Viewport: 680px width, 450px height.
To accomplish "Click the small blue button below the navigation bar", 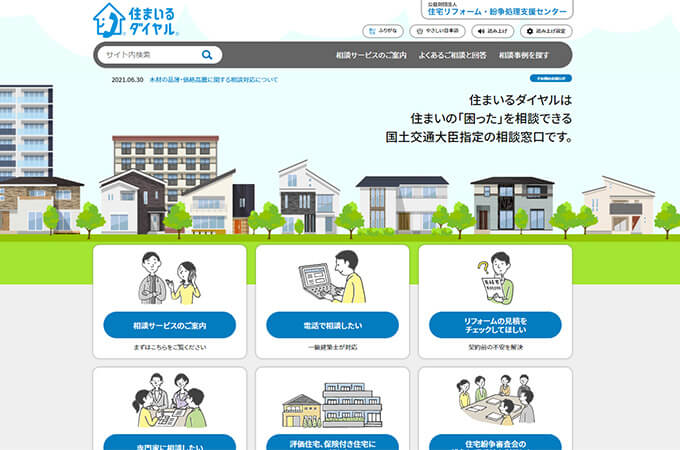I will (x=549, y=77).
